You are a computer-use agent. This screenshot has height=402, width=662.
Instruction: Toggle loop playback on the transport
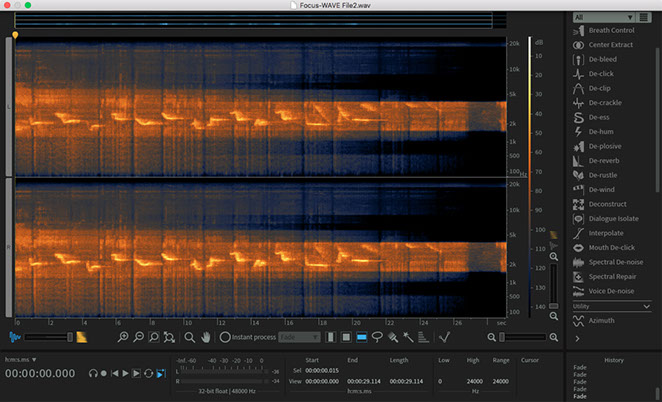148,373
